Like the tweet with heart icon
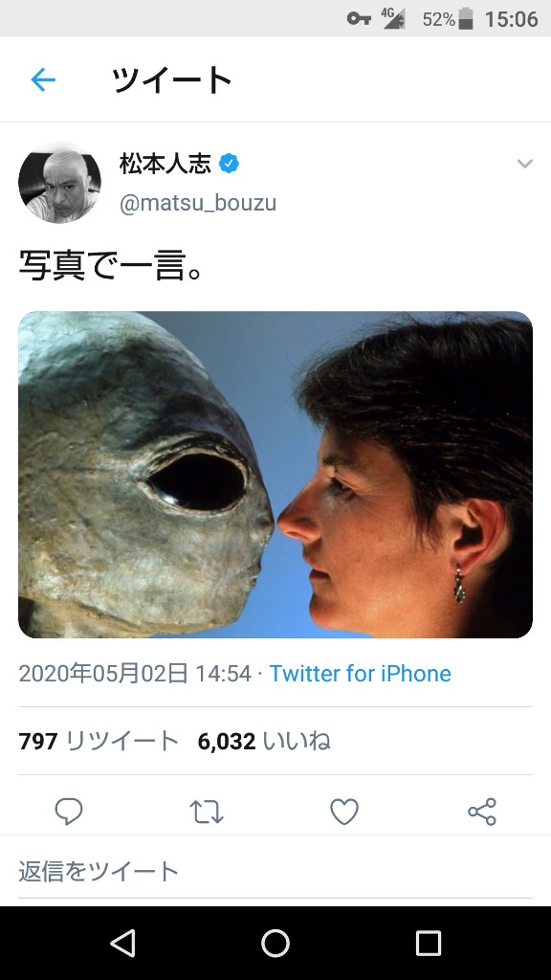Image resolution: width=551 pixels, height=980 pixels. (x=344, y=812)
